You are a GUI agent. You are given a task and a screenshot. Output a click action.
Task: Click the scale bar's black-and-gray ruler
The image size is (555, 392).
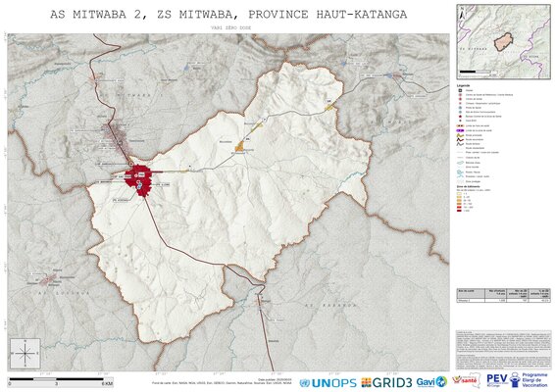[x=57, y=379]
